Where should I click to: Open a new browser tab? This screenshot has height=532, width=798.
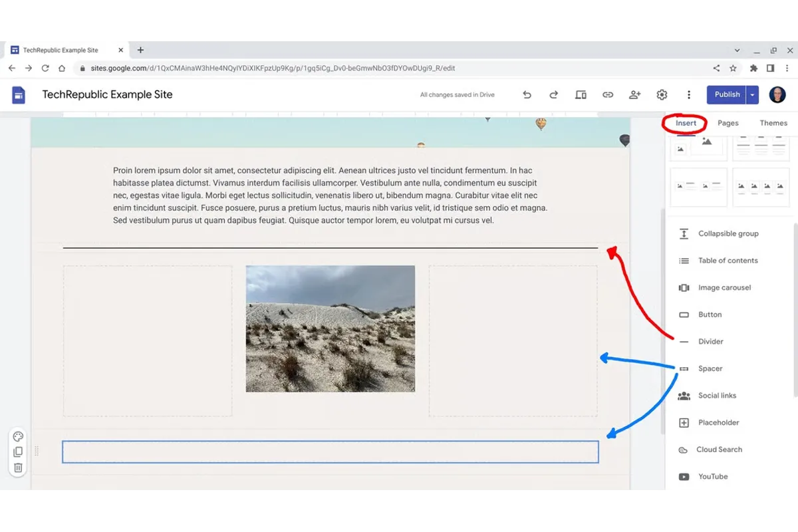tap(140, 51)
